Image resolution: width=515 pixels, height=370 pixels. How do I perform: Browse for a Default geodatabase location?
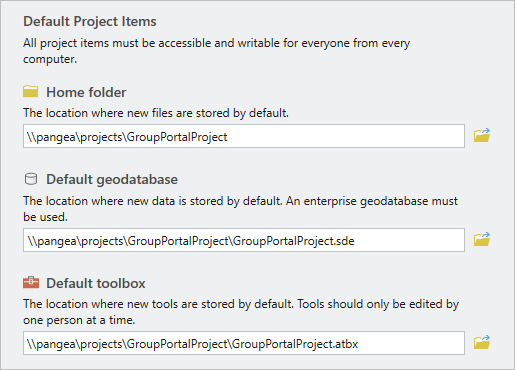point(482,239)
